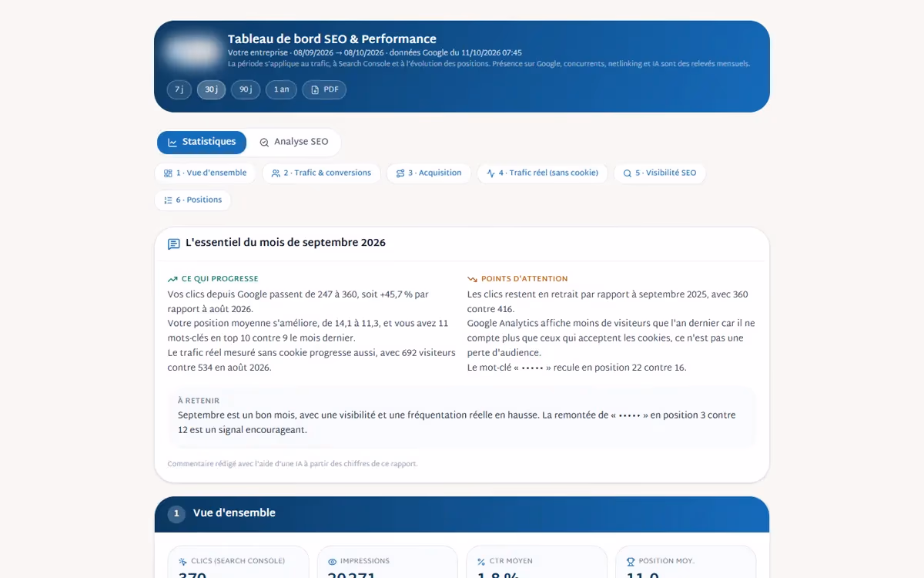Click the sparkle icon of CLICS (SEARCH CONSOLE) card
924x578 pixels.
(x=182, y=562)
